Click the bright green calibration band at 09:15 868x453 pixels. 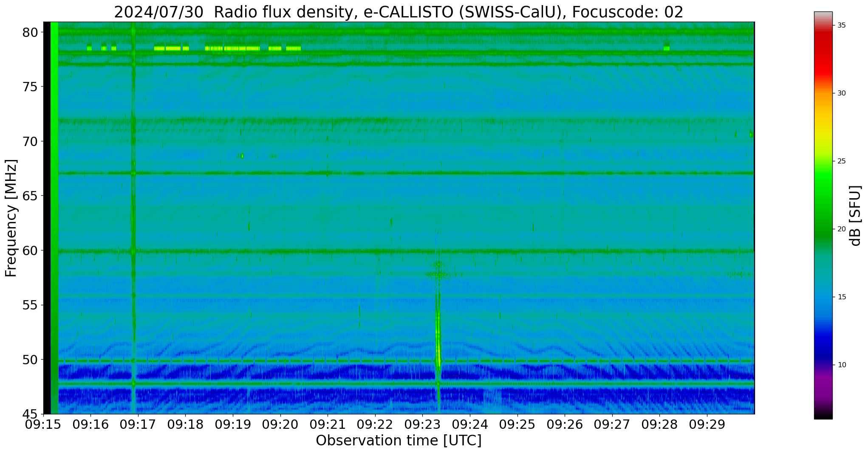pos(54,218)
